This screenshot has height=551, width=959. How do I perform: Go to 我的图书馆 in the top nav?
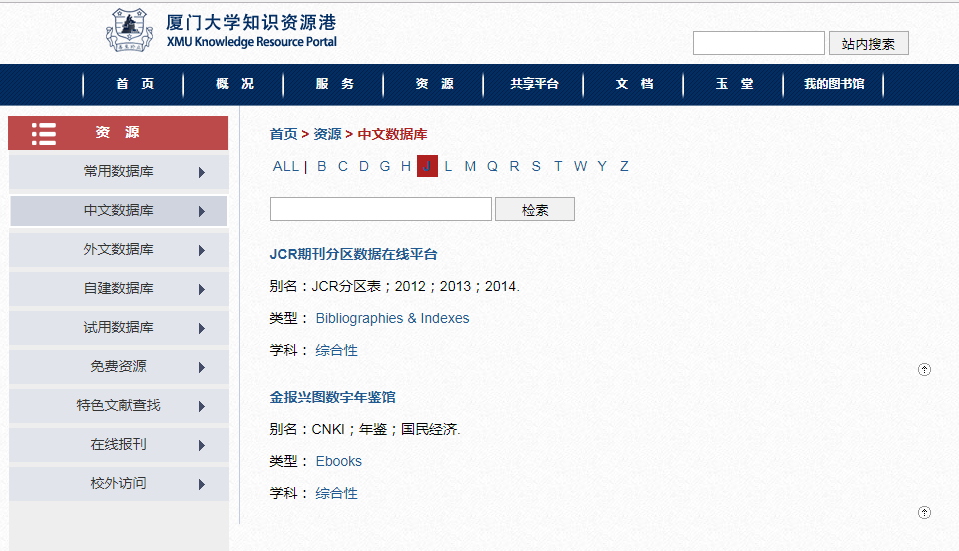tap(833, 84)
